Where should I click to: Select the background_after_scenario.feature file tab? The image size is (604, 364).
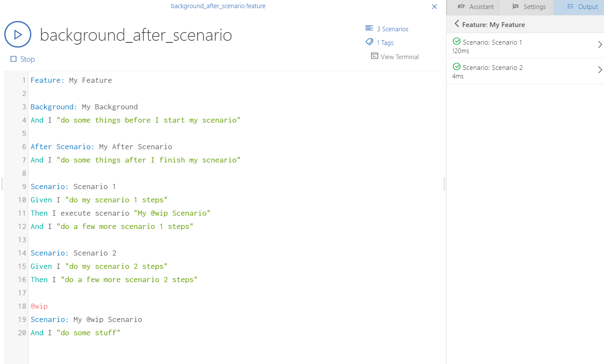click(218, 6)
